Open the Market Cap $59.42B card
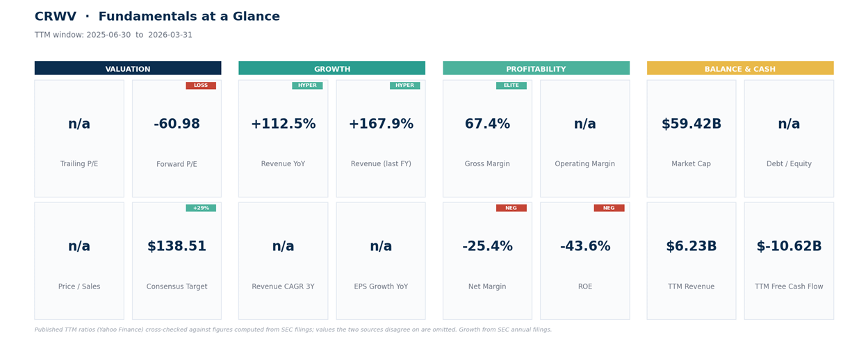Screen dimensions: 868x340 (x=691, y=138)
